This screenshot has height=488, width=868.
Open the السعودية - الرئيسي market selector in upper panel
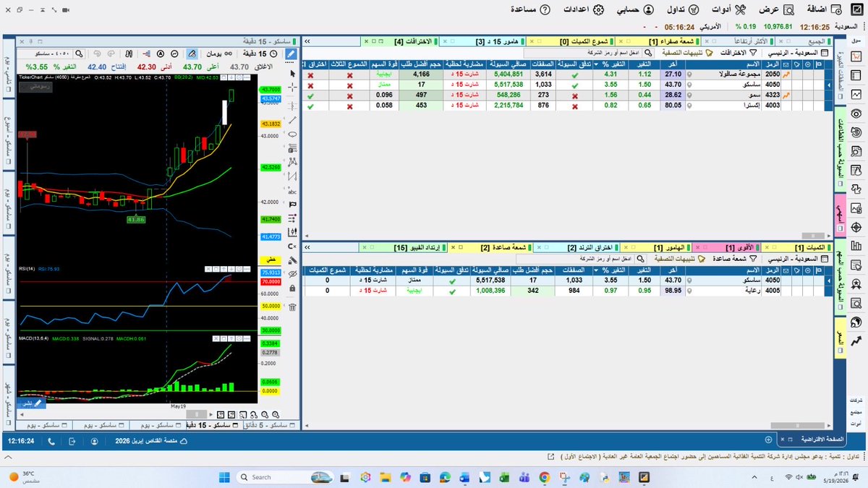point(797,52)
